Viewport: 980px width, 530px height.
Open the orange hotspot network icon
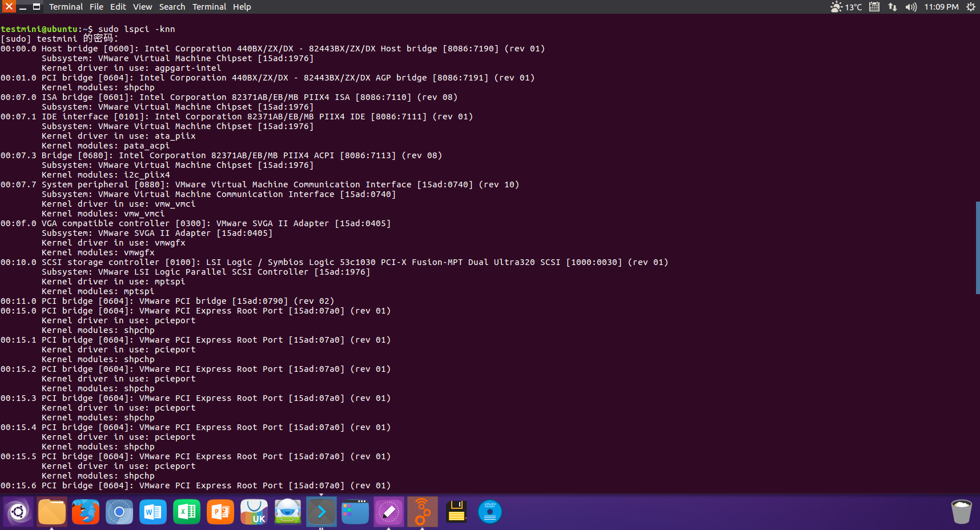pyautogui.click(x=423, y=512)
